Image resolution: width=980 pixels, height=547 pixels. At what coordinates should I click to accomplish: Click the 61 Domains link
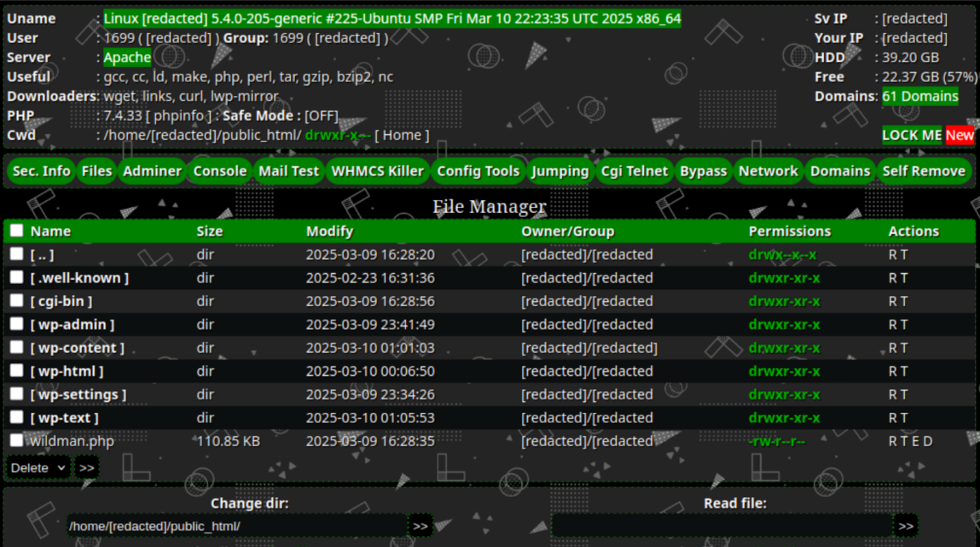(920, 97)
